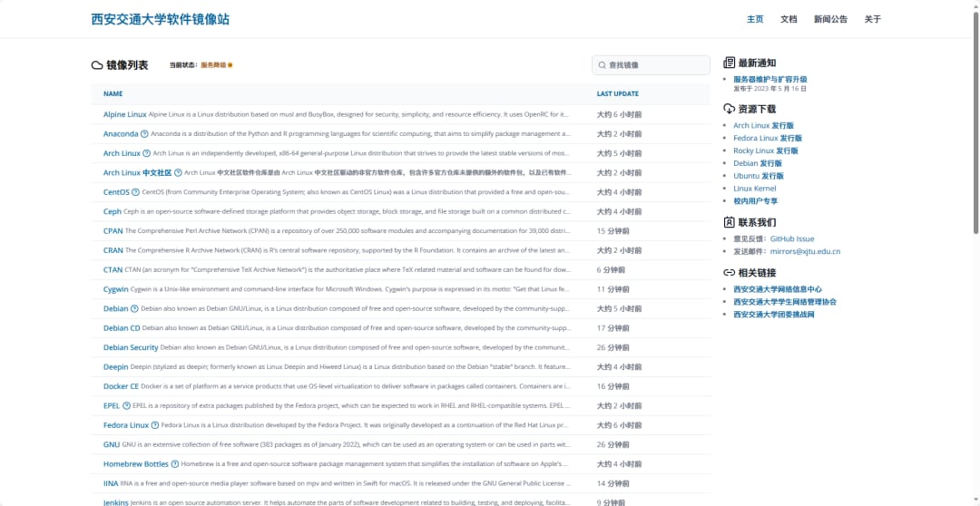This screenshot has height=506, width=980.
Task: Open the CRAN mirror link
Action: [x=113, y=250]
